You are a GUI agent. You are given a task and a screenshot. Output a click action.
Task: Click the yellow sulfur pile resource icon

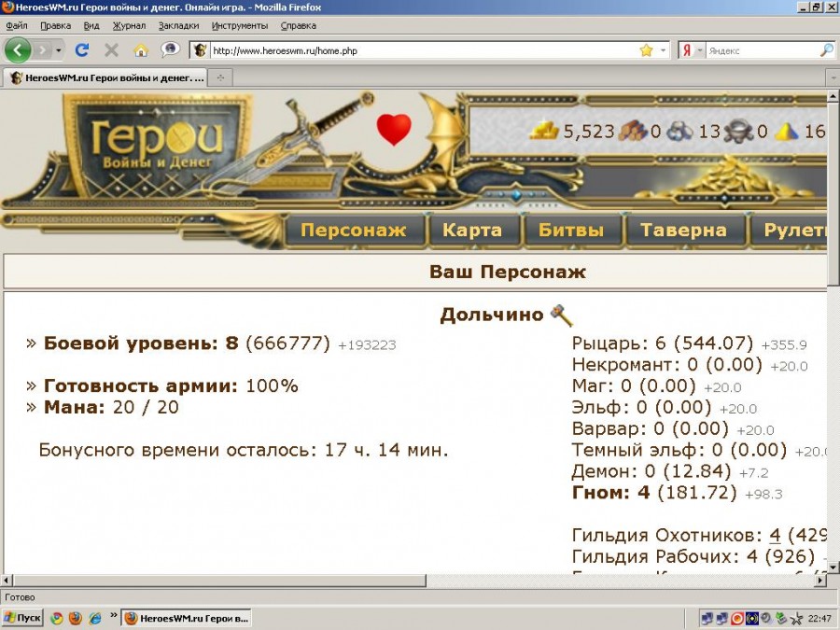(787, 131)
